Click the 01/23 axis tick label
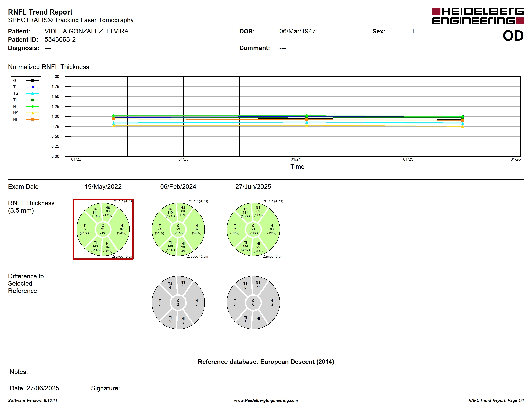532x411 pixels. point(183,159)
